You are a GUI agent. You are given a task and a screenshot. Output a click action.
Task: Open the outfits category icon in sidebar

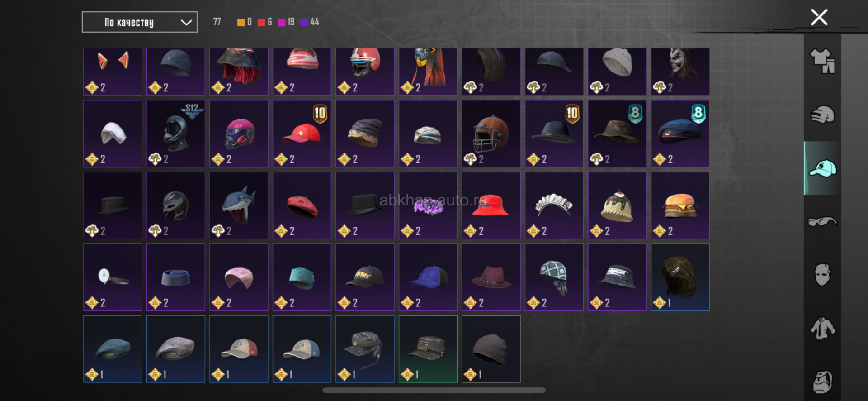tap(822, 61)
